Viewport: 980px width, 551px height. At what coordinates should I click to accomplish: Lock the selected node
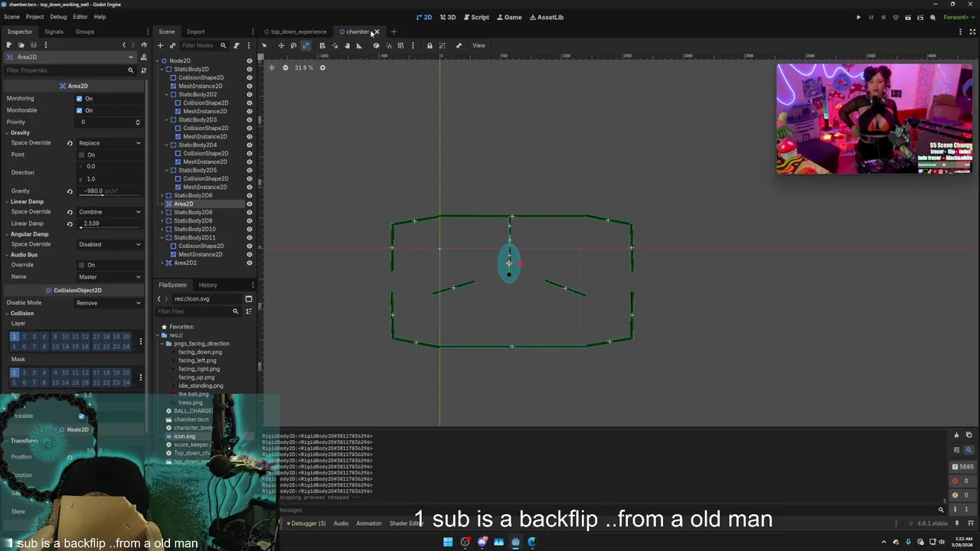tap(430, 45)
